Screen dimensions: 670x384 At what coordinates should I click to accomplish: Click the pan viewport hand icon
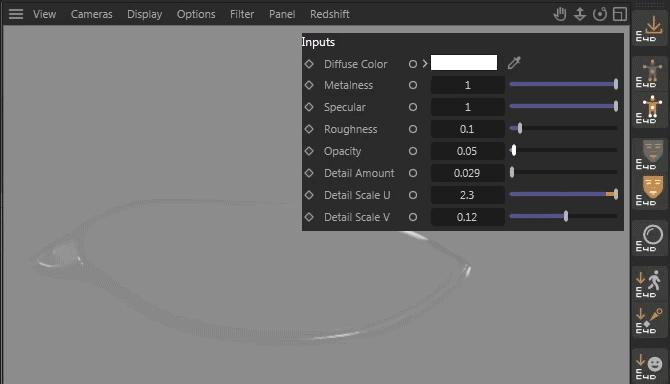(560, 14)
